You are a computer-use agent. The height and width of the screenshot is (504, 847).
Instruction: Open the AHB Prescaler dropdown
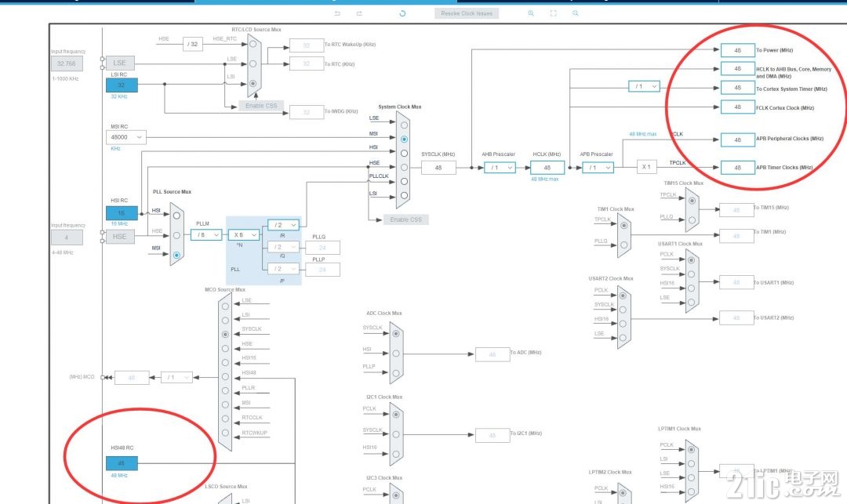[x=500, y=168]
